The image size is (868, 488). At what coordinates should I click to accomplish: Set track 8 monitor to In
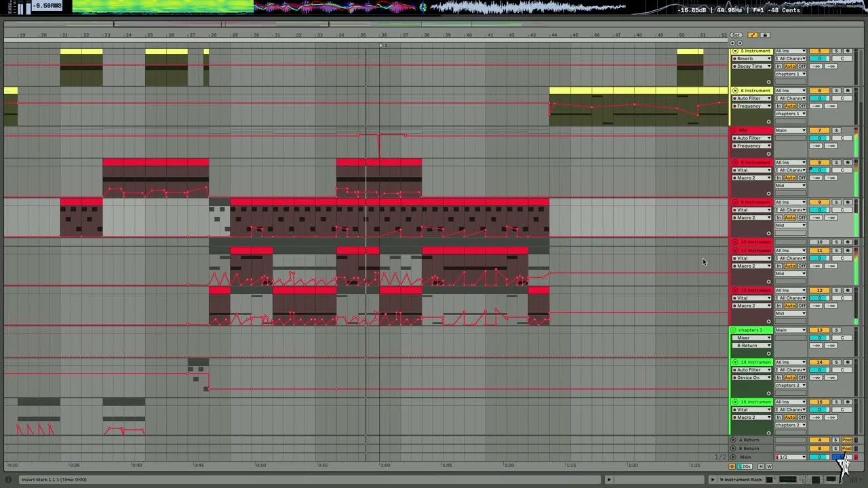point(779,178)
